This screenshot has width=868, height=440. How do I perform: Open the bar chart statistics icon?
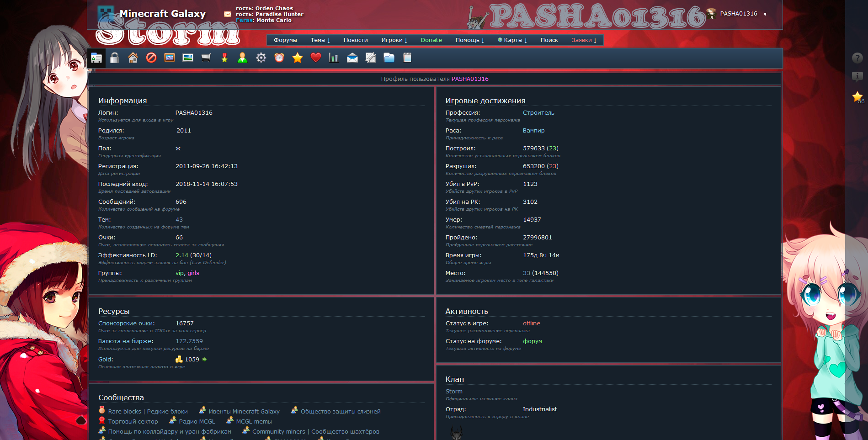334,58
